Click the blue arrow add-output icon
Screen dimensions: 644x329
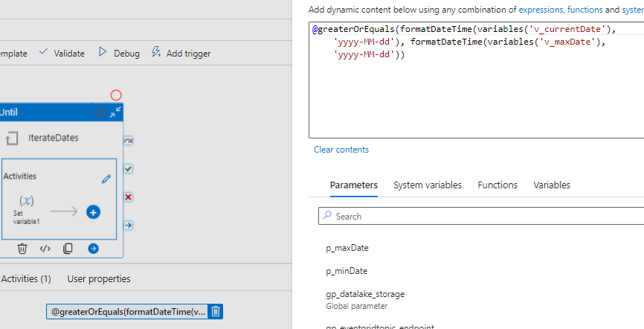tap(93, 249)
